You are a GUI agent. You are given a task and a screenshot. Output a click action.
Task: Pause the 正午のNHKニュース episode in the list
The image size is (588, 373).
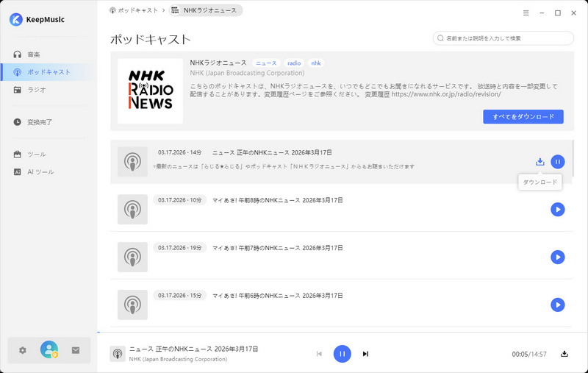558,162
